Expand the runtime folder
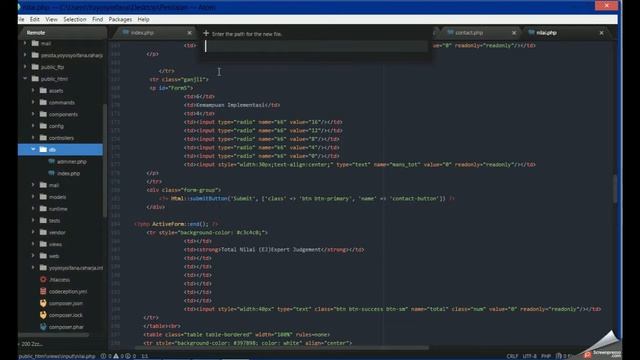Screen dimensions: 640x360 click(33, 209)
